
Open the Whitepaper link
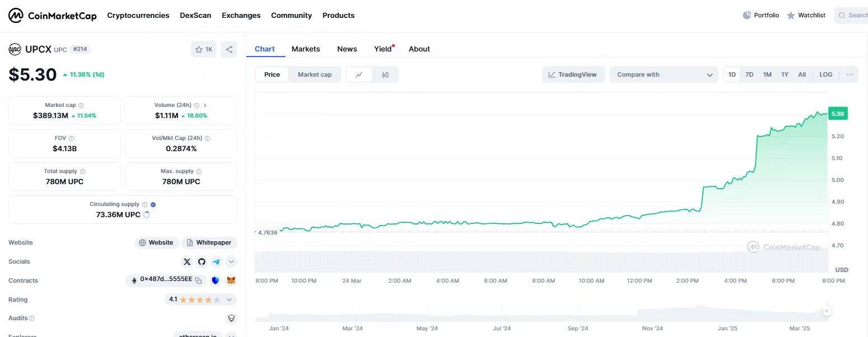[x=209, y=242]
